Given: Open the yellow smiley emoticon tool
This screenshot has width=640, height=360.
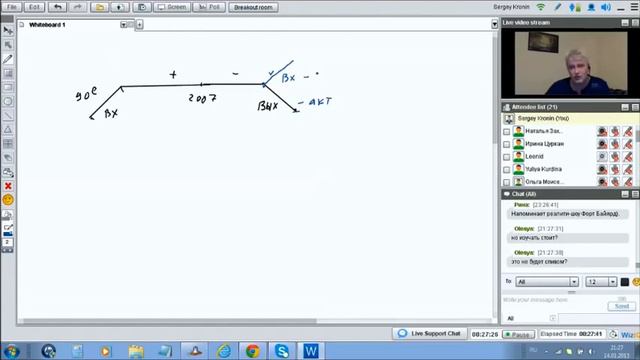Looking at the screenshot, I should [x=8, y=200].
